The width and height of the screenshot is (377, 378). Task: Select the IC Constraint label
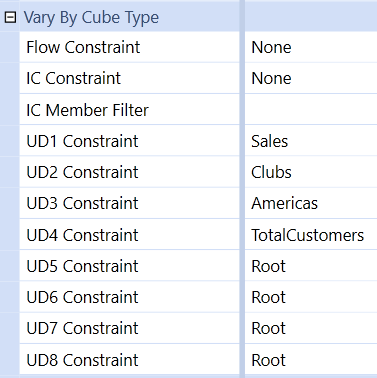click(x=74, y=78)
